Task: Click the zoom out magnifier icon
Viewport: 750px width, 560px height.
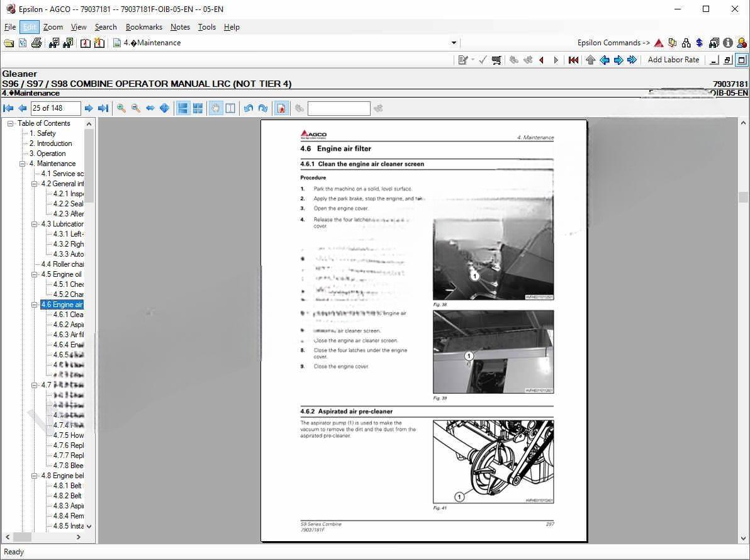Action: tap(135, 108)
